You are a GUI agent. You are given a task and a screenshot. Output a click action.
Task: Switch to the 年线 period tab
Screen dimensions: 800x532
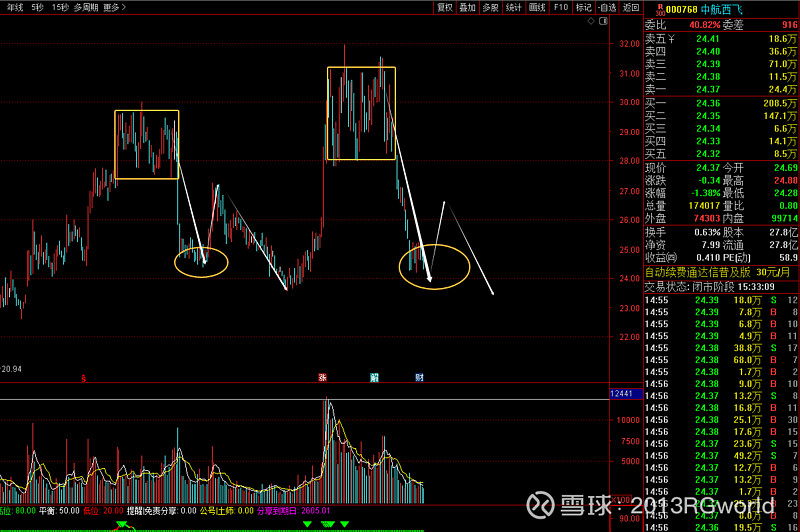coord(15,7)
